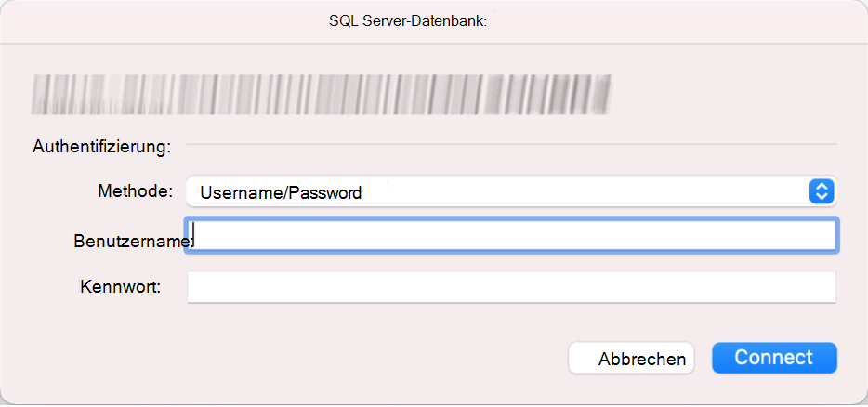The width and height of the screenshot is (868, 407).
Task: Focus the Benutzername input field
Action: pyautogui.click(x=511, y=235)
